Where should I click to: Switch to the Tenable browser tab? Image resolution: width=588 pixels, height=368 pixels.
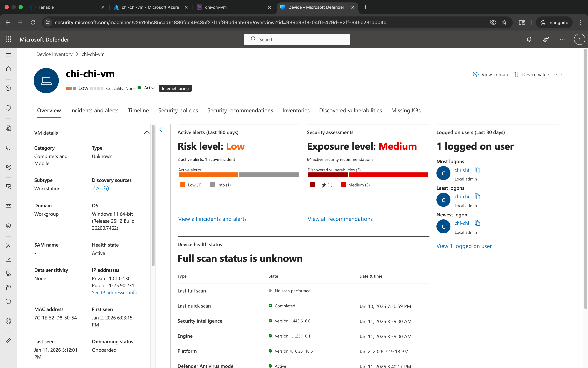click(x=67, y=7)
